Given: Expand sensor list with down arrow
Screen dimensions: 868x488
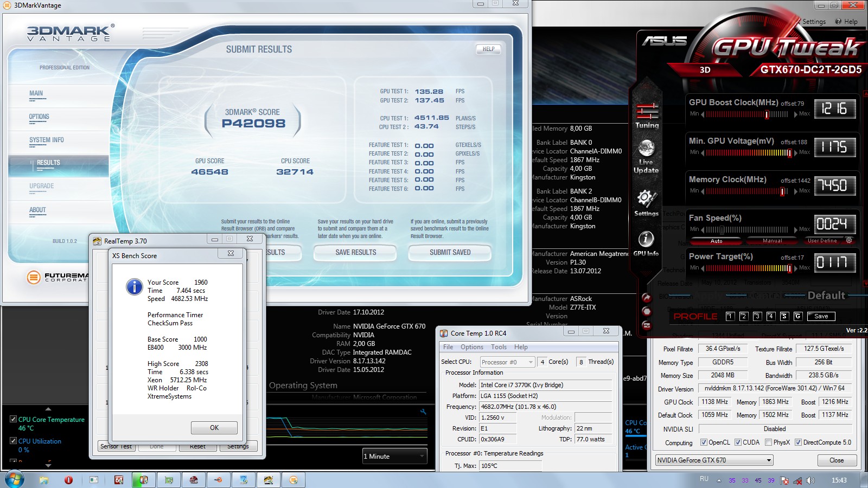Looking at the screenshot, I should pyautogui.click(x=48, y=465).
